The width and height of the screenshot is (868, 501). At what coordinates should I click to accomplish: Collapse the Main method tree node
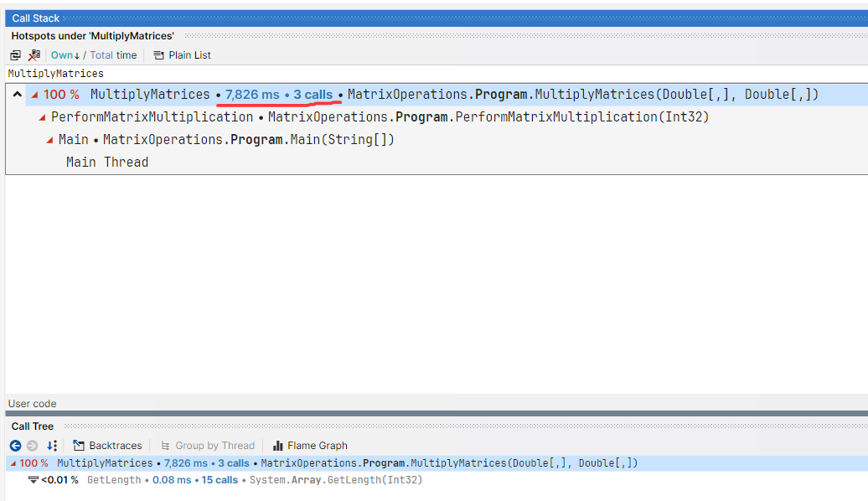[x=50, y=140]
